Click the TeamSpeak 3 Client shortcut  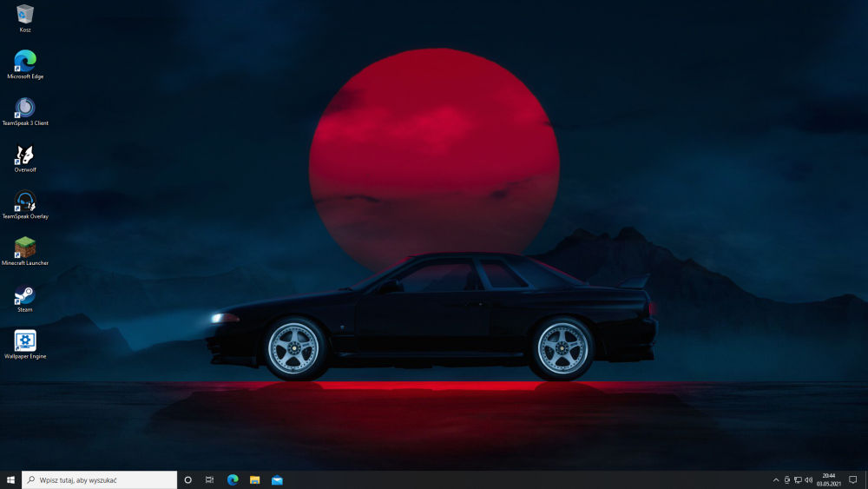[x=25, y=108]
